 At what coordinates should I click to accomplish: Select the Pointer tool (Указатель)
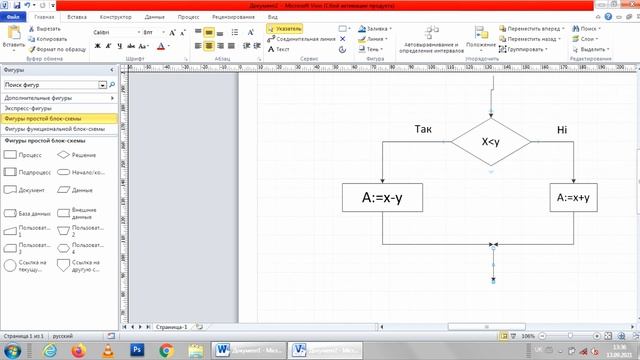pyautogui.click(x=284, y=29)
